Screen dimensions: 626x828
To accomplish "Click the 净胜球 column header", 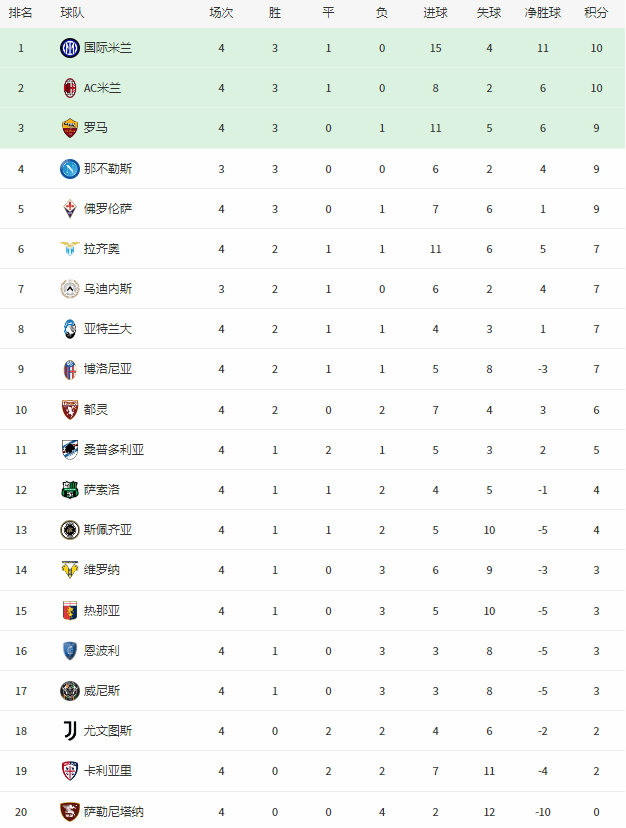I will [x=543, y=13].
